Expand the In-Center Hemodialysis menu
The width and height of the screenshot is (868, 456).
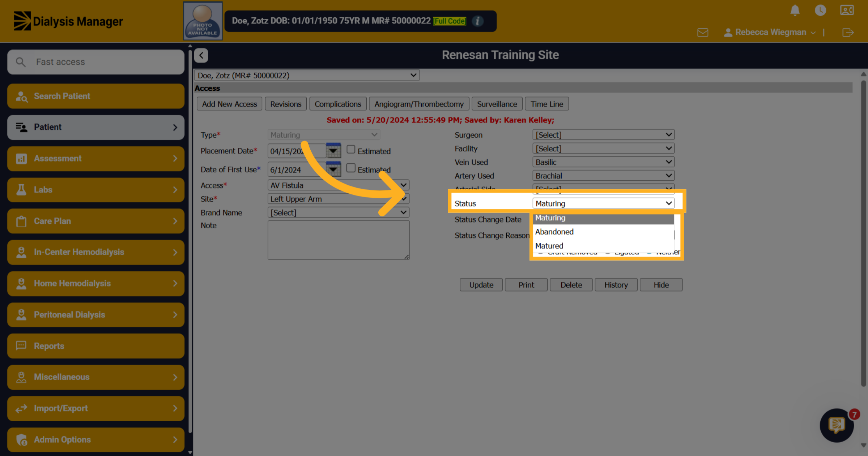(x=96, y=252)
